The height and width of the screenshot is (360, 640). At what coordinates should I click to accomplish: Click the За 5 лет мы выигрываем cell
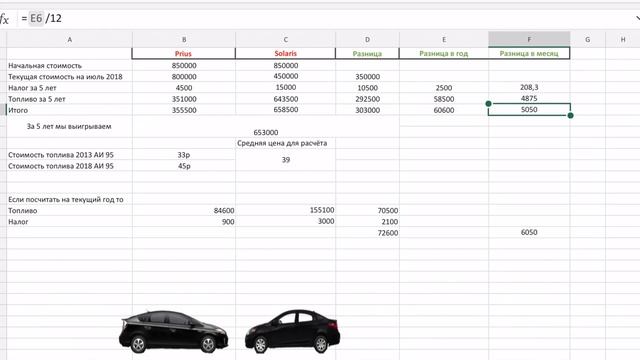(69, 127)
